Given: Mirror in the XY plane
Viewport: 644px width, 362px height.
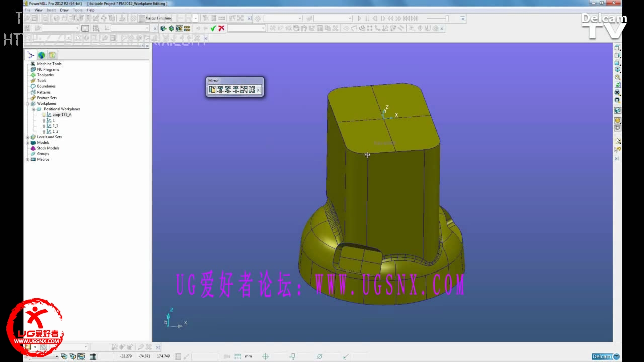Looking at the screenshot, I should [x=220, y=89].
